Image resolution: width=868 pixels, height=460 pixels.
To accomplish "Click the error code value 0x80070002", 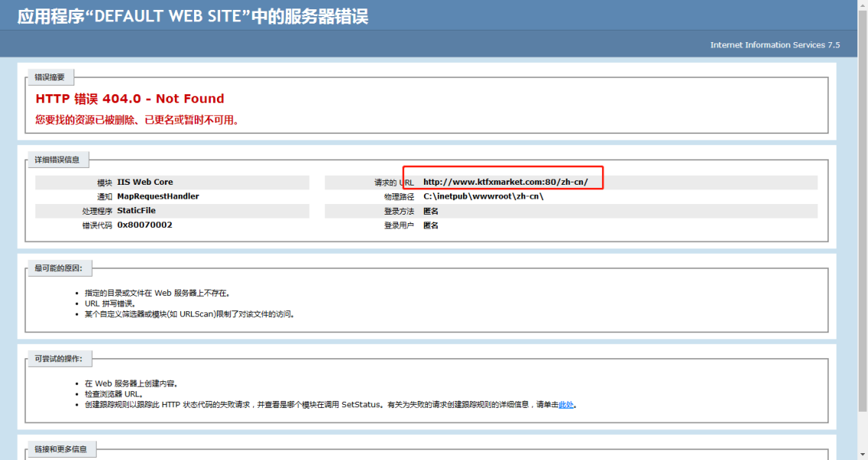I will pyautogui.click(x=144, y=225).
